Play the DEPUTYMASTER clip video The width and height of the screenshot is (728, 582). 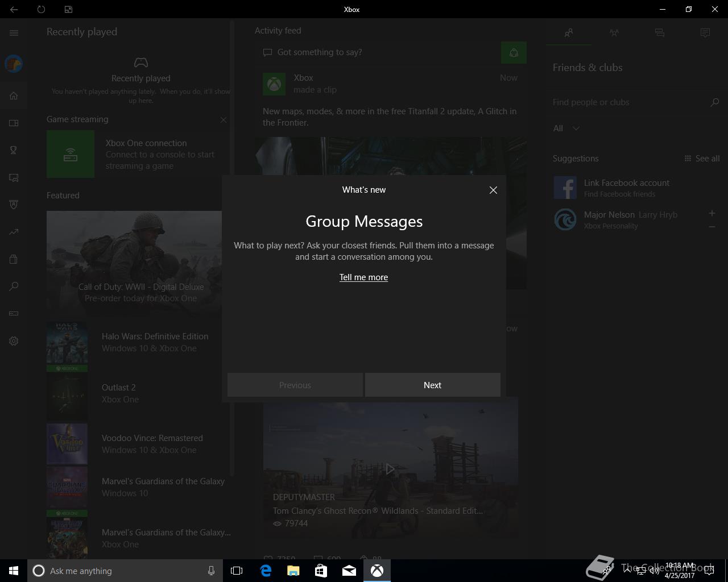390,468
